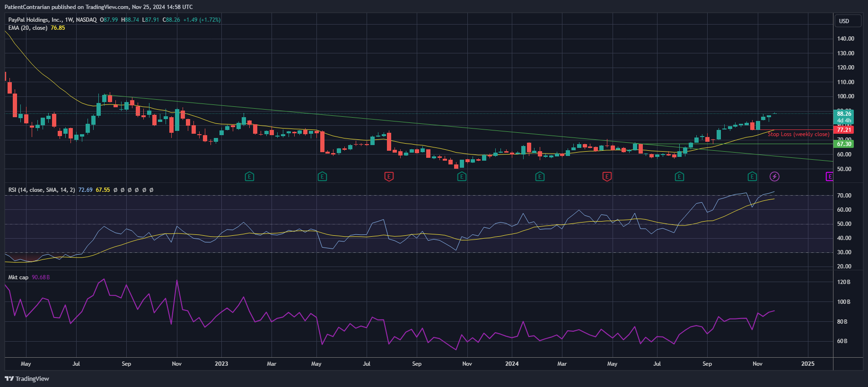Select the green earnings marker before Nov 2023

pos(462,177)
